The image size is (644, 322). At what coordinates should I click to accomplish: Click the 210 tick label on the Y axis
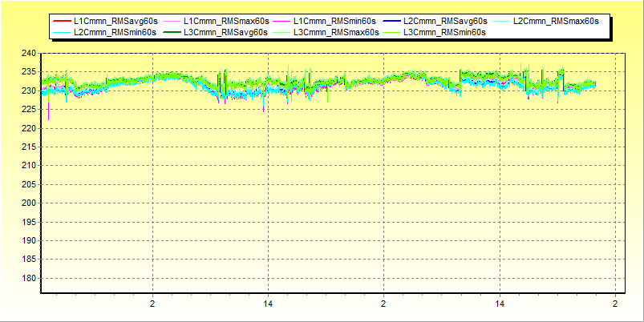[x=29, y=166]
